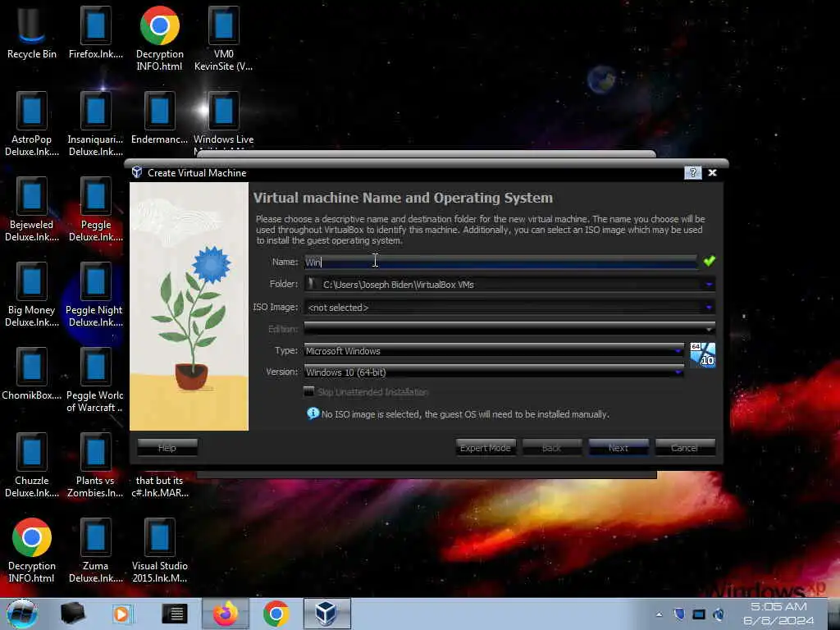The image size is (840, 630).
Task: Select the ChomikBox desktop icon
Action: [x=32, y=374]
